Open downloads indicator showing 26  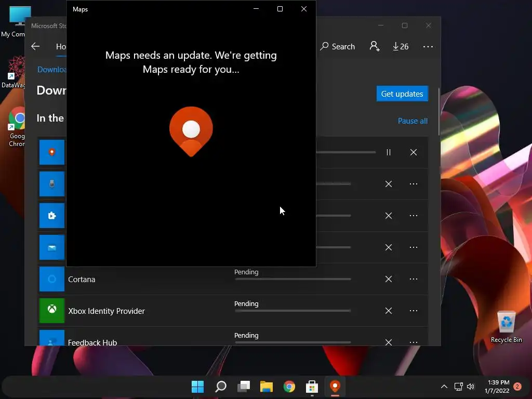point(401,46)
